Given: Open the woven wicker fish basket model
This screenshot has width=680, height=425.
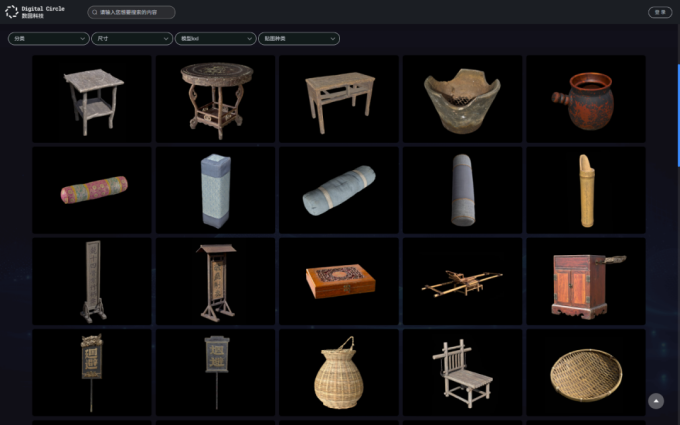Looking at the screenshot, I should coord(339,373).
